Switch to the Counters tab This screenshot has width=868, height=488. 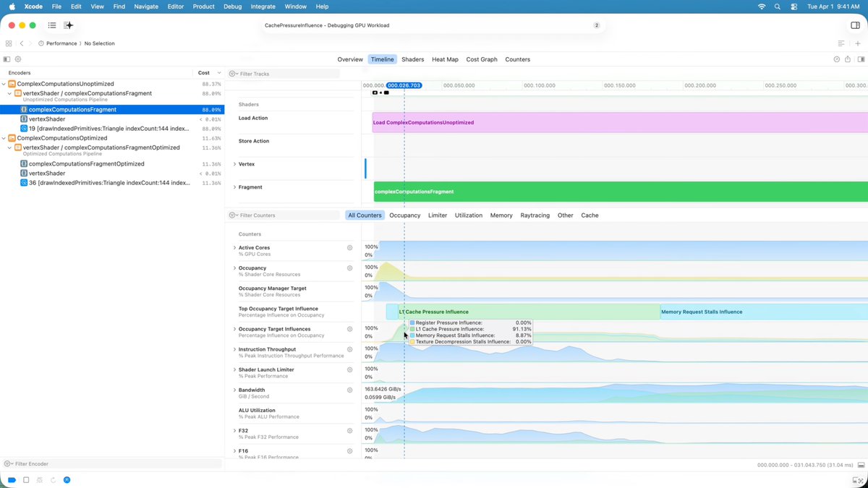tap(518, 59)
